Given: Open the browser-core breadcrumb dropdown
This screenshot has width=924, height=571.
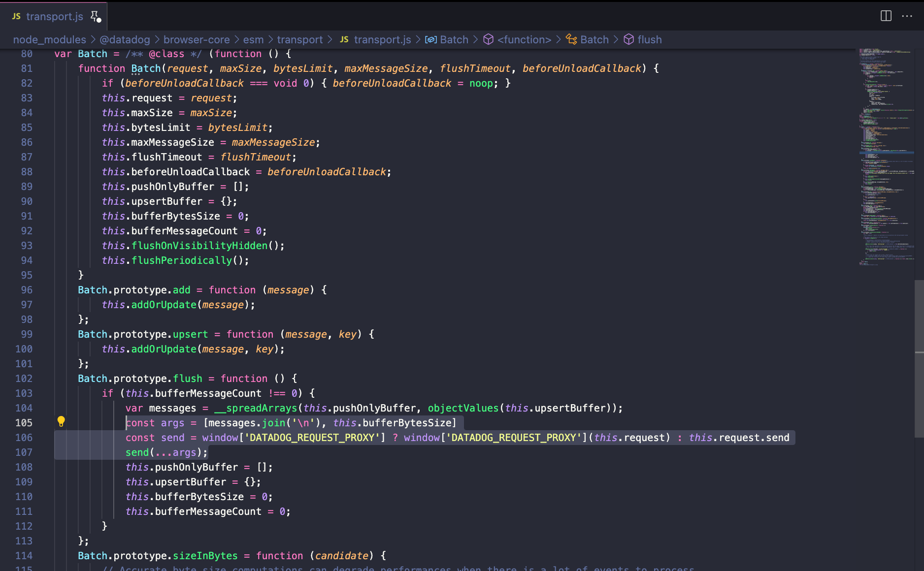Looking at the screenshot, I should click(197, 39).
